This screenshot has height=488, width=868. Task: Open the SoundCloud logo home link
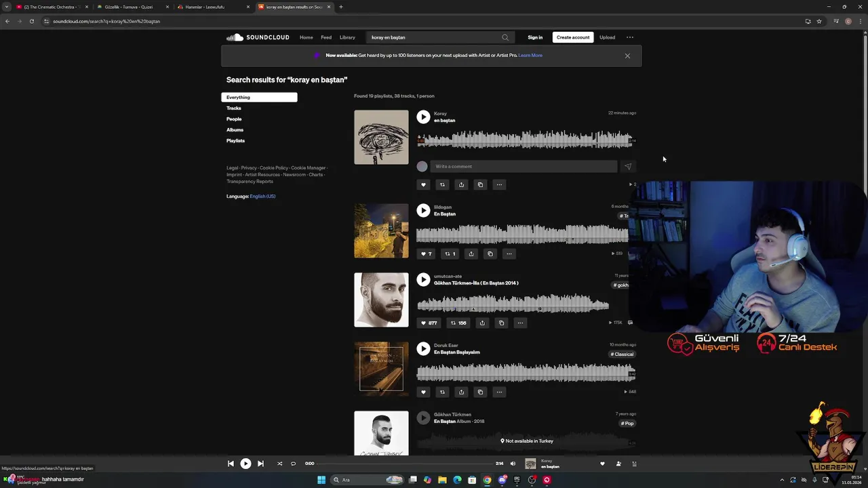[x=258, y=37]
